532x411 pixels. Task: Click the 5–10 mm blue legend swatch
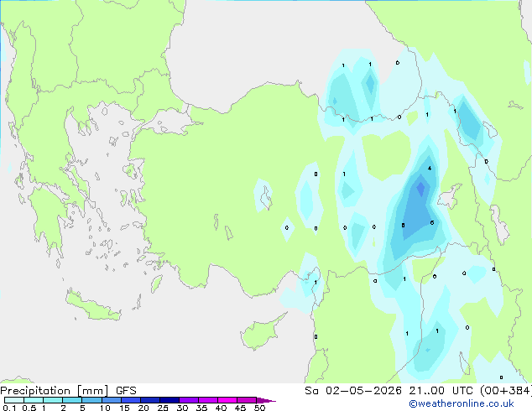[91, 400]
